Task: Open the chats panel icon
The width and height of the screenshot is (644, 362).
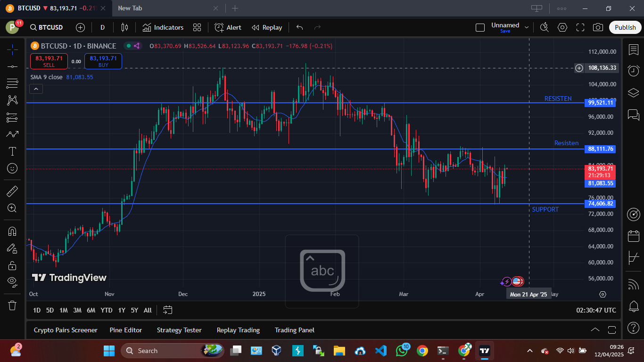Action: (x=633, y=114)
